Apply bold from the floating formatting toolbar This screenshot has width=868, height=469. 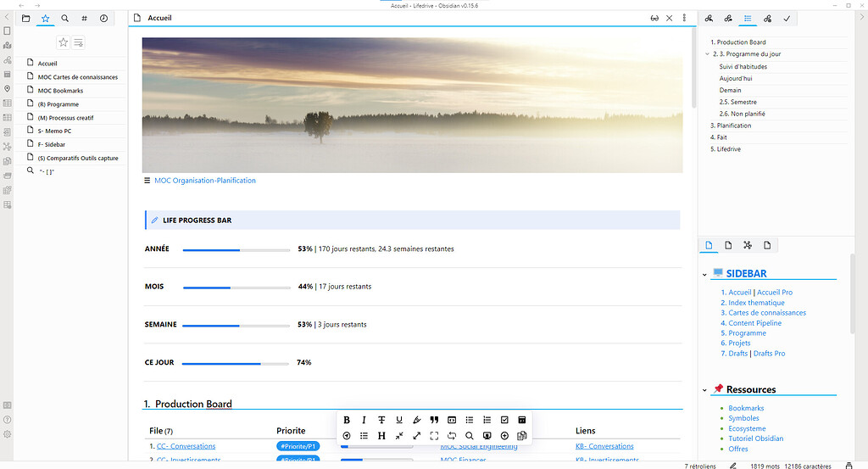(347, 420)
